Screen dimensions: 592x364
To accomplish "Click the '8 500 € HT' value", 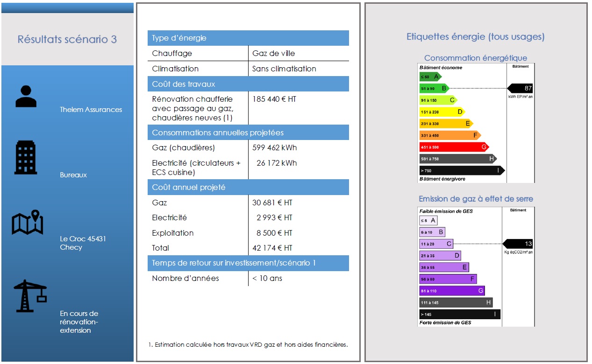I will click(275, 233).
